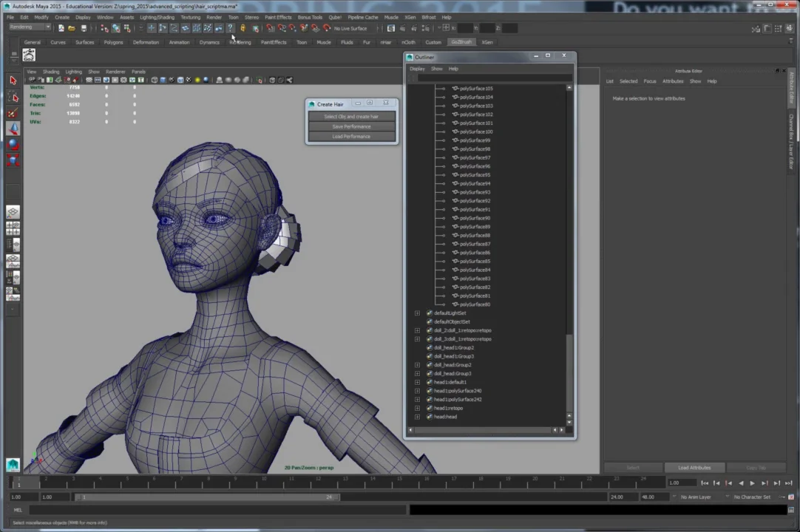The image size is (800, 532).
Task: Activate the Move tool cone icon
Action: pyautogui.click(x=13, y=129)
